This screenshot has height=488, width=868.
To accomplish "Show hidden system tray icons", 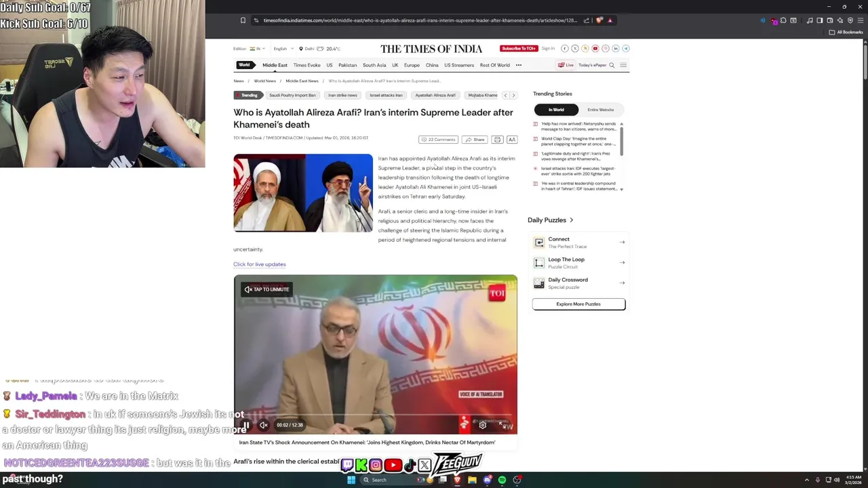I will point(806,480).
